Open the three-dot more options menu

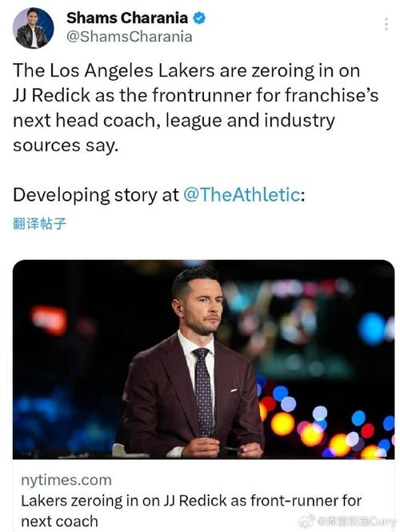click(x=386, y=24)
